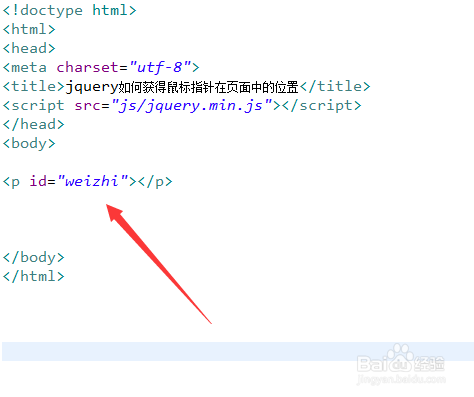Click the closing title tag

pos(335,86)
